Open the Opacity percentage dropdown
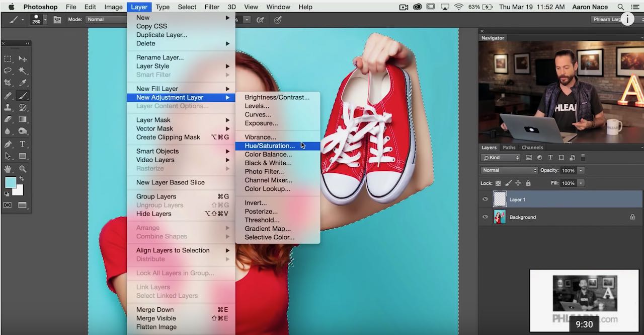The width and height of the screenshot is (644, 335). pos(581,170)
